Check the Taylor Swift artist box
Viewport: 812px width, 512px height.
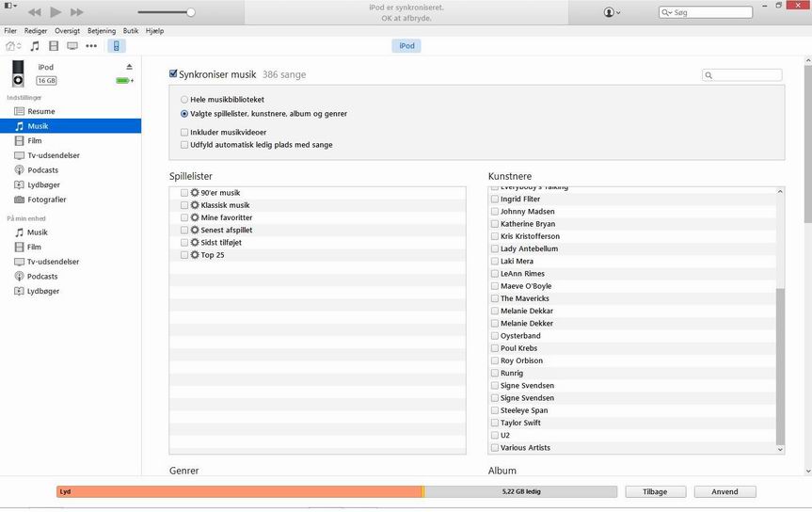(495, 423)
